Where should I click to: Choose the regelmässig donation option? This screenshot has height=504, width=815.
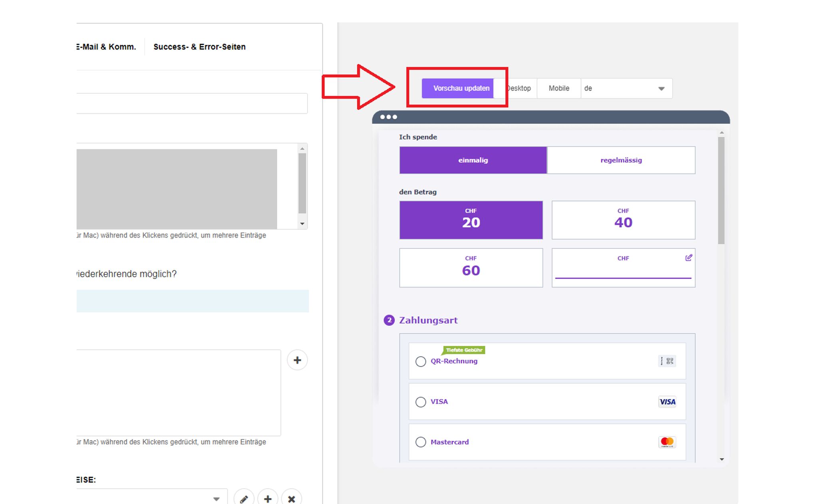click(621, 160)
